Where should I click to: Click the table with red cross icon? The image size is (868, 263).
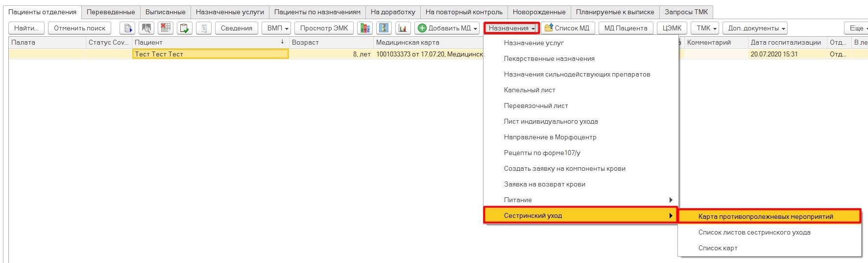click(166, 28)
